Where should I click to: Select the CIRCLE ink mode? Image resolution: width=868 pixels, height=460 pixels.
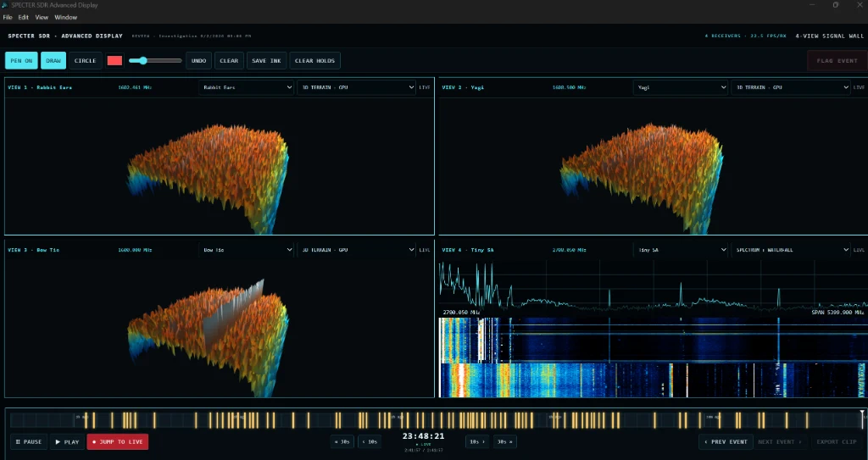click(86, 61)
